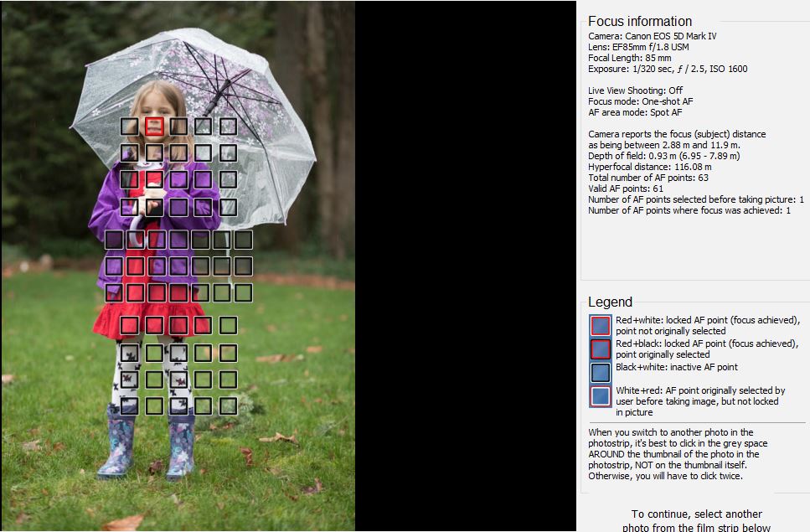Click the red locked AF point on the girl's face
Screen dimensions: 810x532
coord(154,126)
